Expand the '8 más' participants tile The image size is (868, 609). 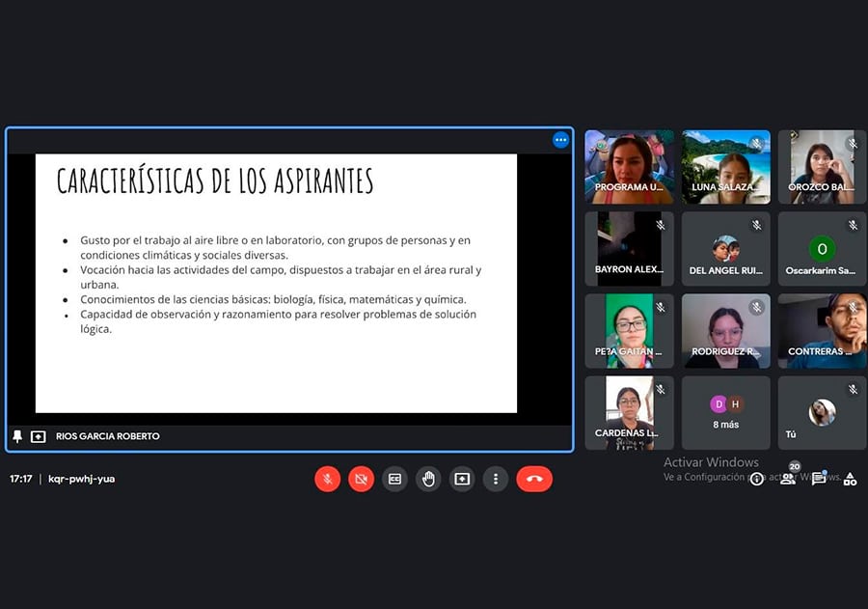tap(725, 412)
